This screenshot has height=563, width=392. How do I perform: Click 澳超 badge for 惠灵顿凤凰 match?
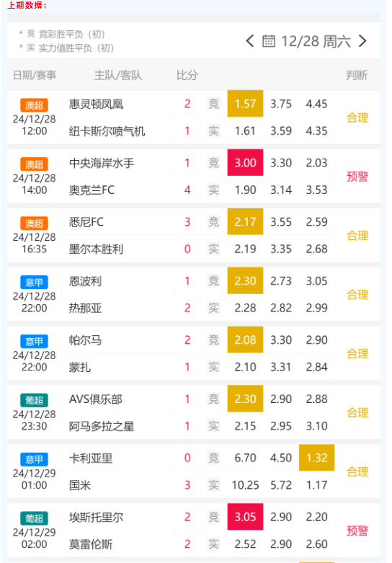click(34, 105)
